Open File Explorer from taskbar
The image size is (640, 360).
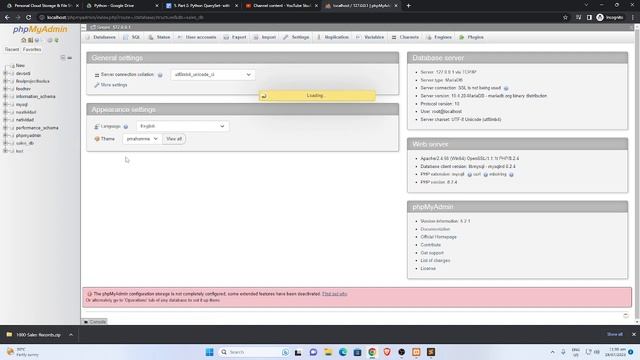pyautogui.click(x=328, y=352)
